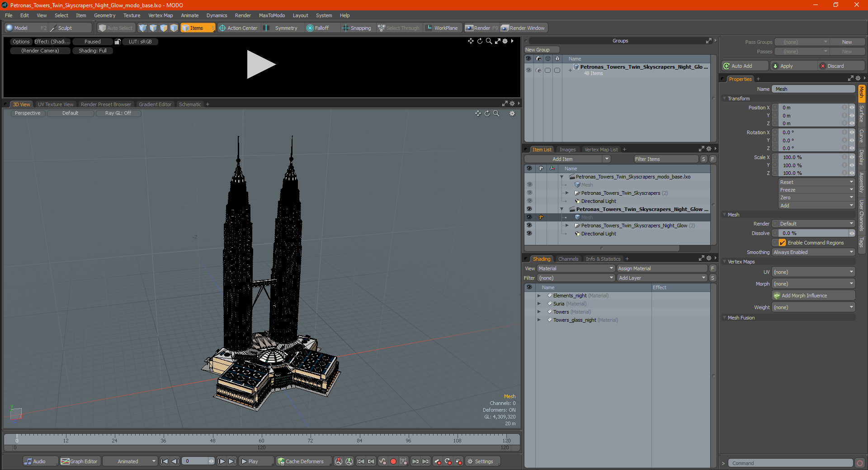Image resolution: width=868 pixels, height=470 pixels.
Task: Open the Texture menu
Action: 132,15
